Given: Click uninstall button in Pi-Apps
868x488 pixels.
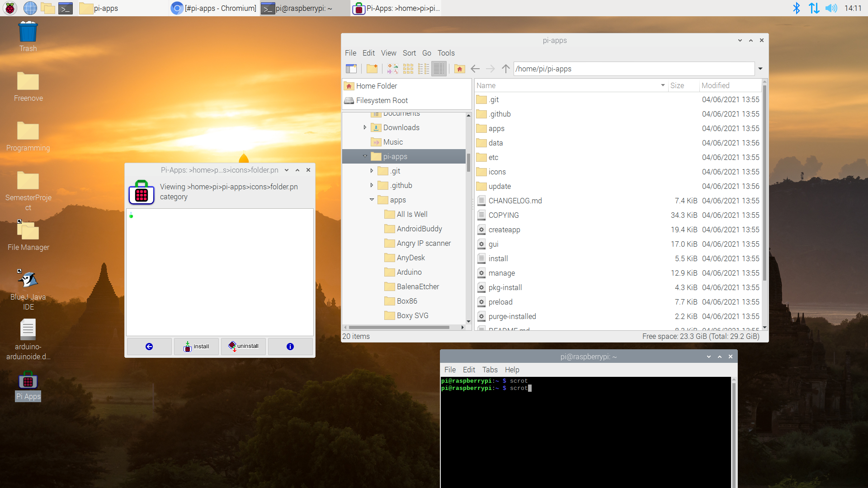Looking at the screenshot, I should tap(243, 347).
